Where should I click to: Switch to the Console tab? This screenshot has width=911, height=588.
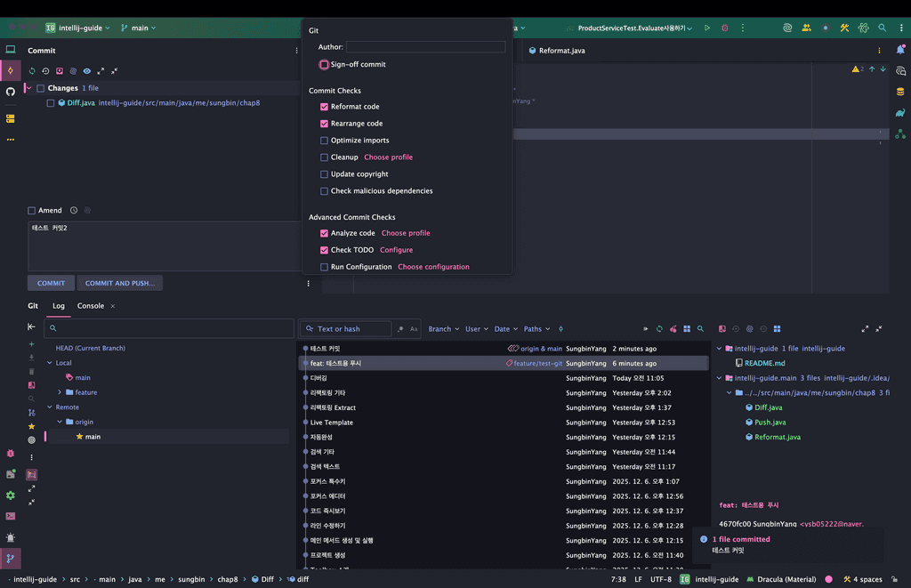click(91, 306)
